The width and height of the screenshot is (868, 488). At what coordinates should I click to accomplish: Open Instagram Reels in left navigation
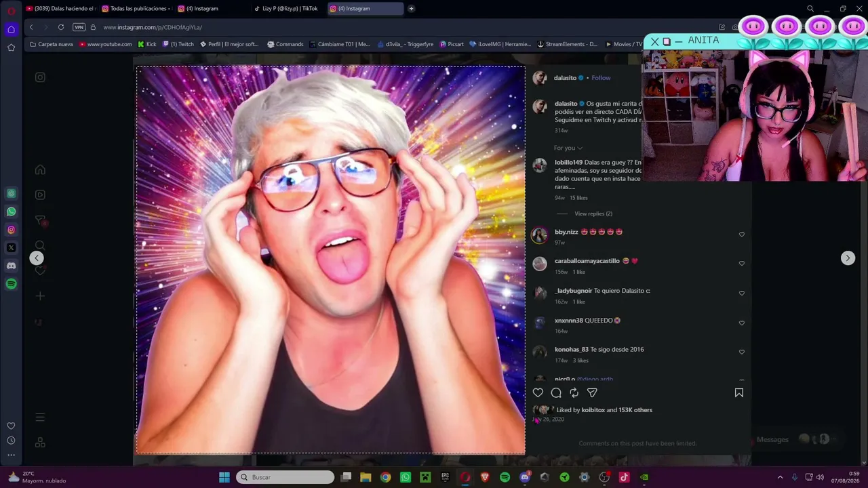(40, 195)
